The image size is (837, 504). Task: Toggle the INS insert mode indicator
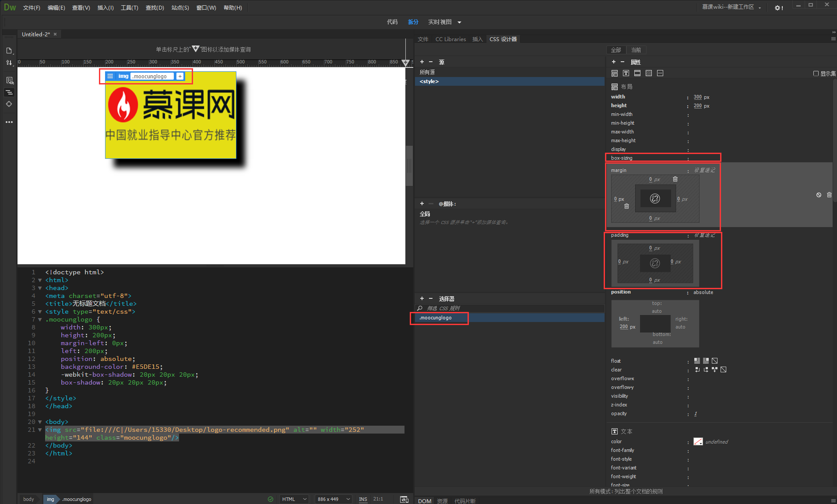363,499
